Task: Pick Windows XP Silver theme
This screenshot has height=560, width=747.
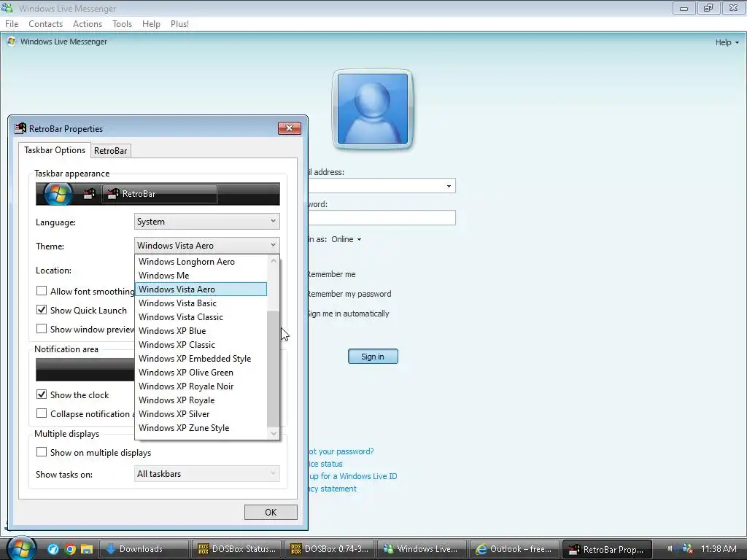Action: pos(201,414)
